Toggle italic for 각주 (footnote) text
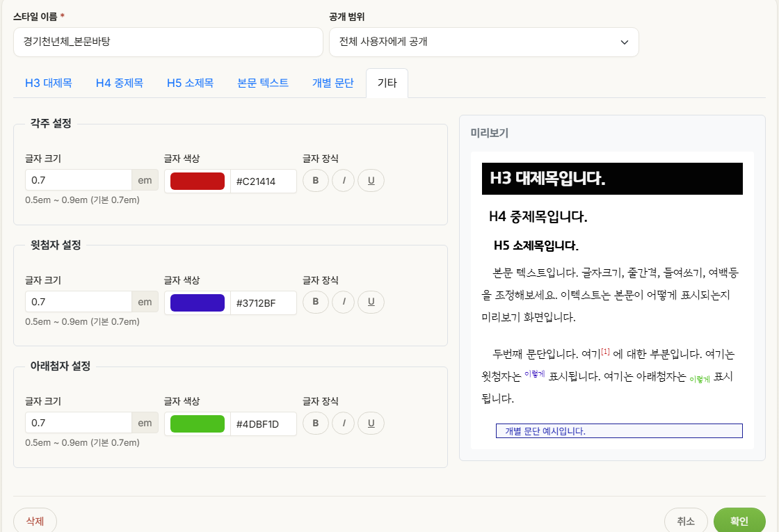779x532 pixels. (x=344, y=180)
